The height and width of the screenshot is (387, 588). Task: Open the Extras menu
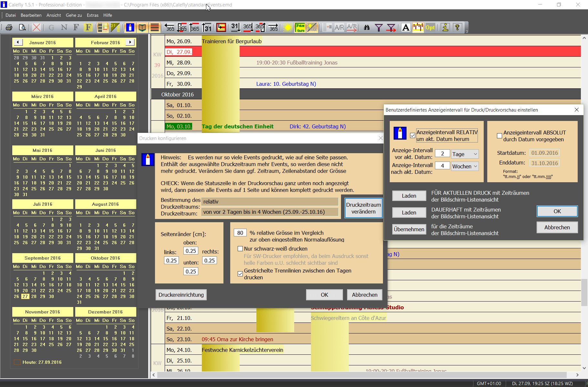click(93, 15)
